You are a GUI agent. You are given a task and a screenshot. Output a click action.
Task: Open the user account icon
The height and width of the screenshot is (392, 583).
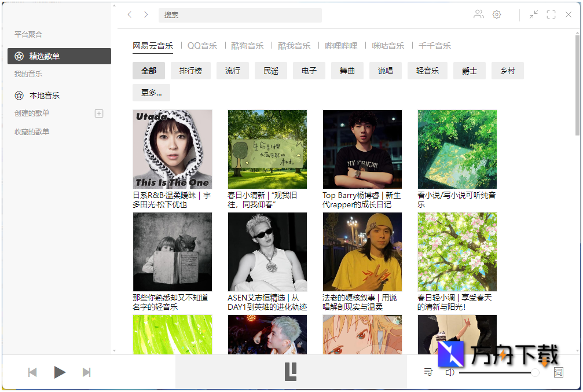point(479,14)
